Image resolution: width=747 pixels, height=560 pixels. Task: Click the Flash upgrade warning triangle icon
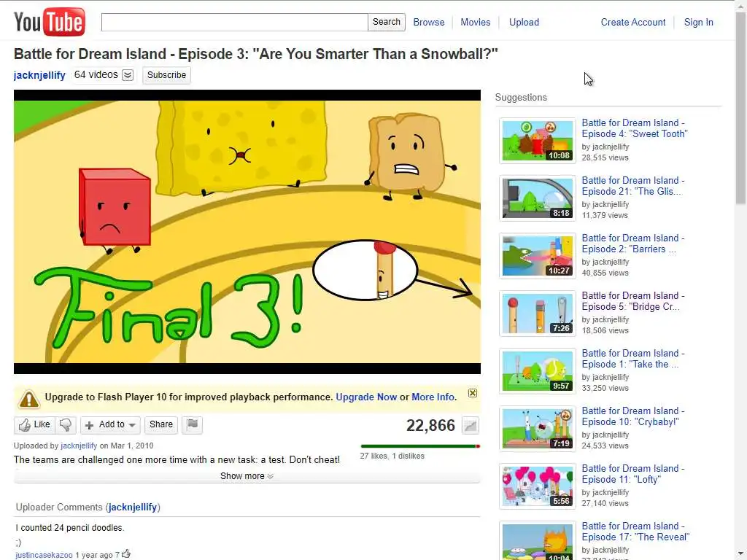[x=28, y=399]
